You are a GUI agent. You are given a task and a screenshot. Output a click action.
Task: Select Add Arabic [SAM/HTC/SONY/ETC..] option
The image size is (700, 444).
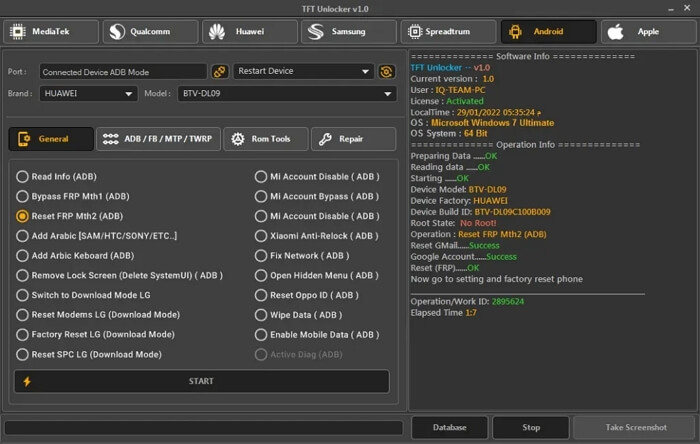(96, 236)
